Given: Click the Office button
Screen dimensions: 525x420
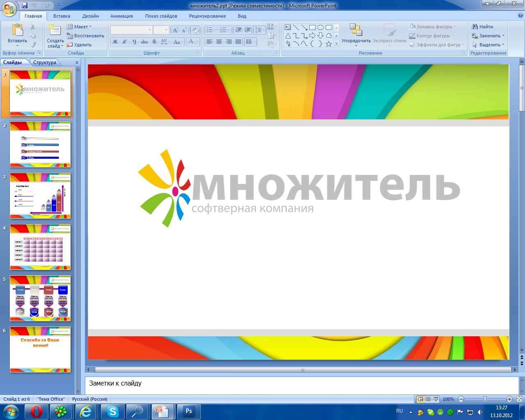Looking at the screenshot, I should click(x=9, y=8).
